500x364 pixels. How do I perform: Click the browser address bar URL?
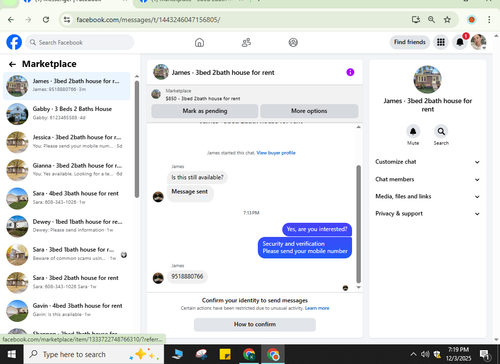[x=148, y=20]
